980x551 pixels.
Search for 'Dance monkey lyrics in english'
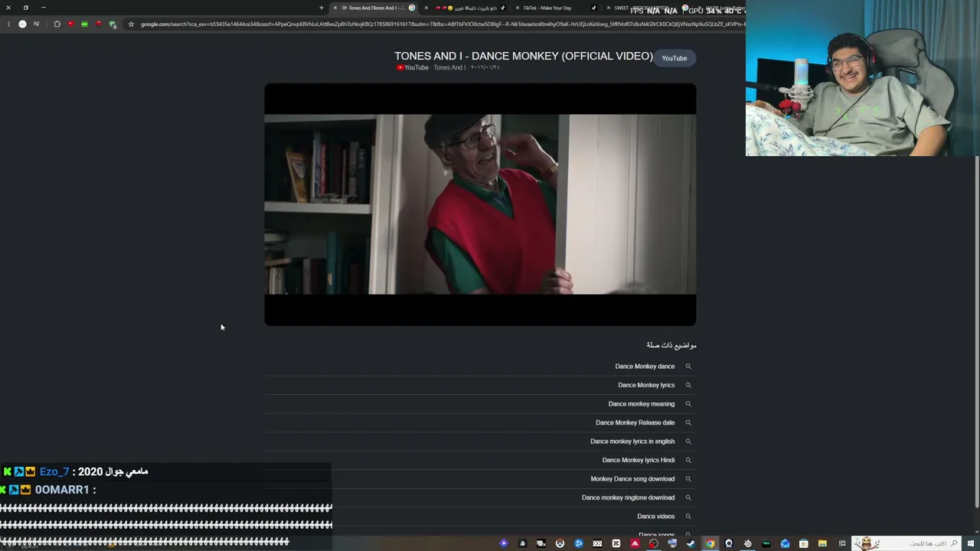coord(632,442)
